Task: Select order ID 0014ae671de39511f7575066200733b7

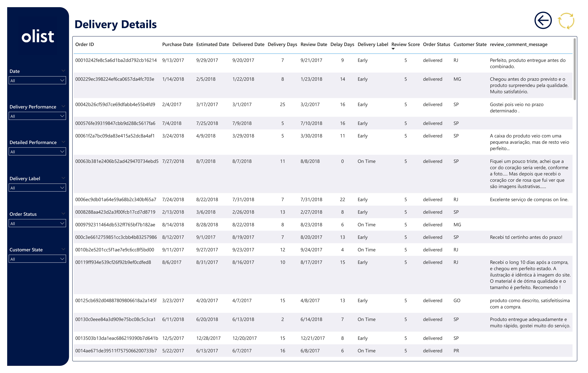Action: (116, 351)
